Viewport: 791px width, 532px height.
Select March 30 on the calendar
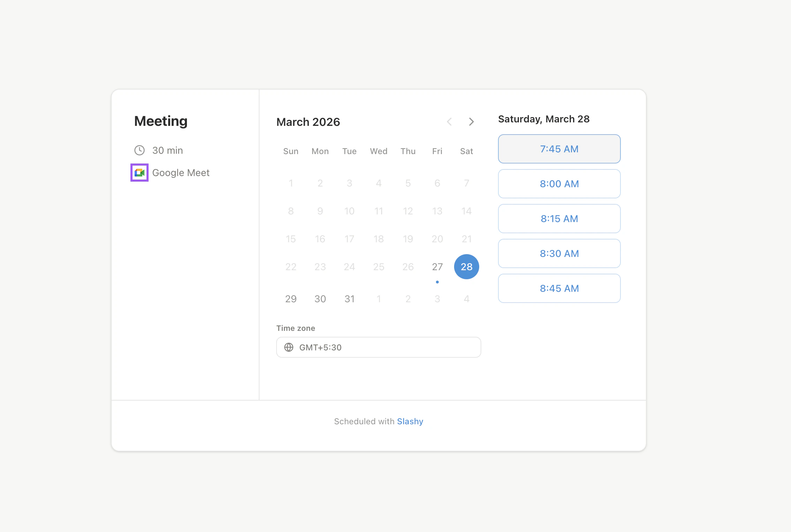320,298
